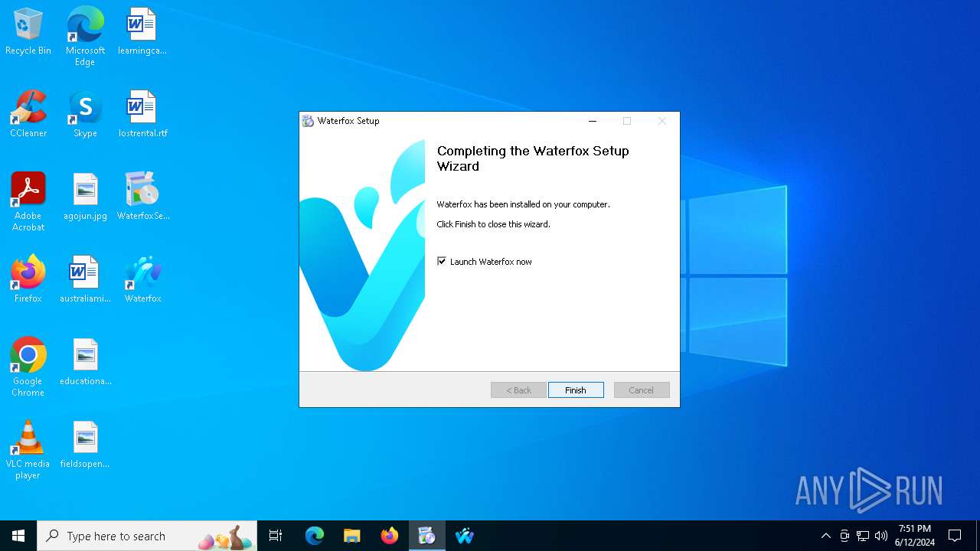The height and width of the screenshot is (551, 980).
Task: Select the australiami Word document icon
Action: [x=85, y=279]
